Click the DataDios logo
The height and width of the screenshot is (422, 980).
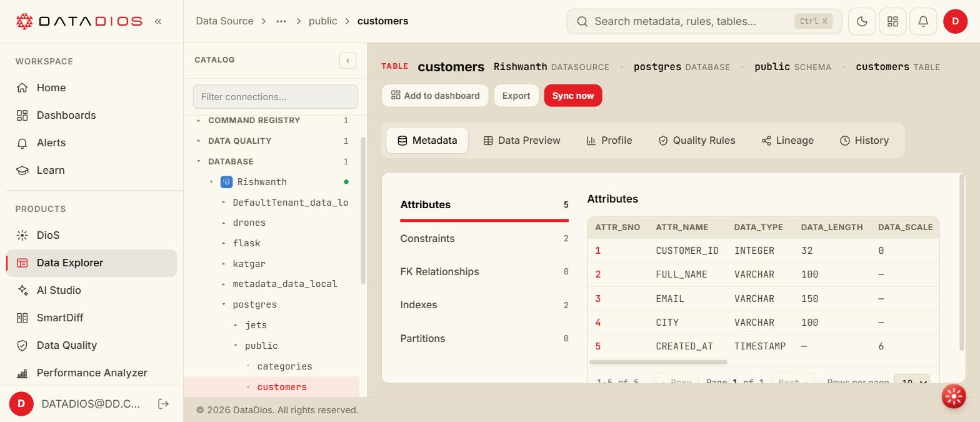coord(79,21)
